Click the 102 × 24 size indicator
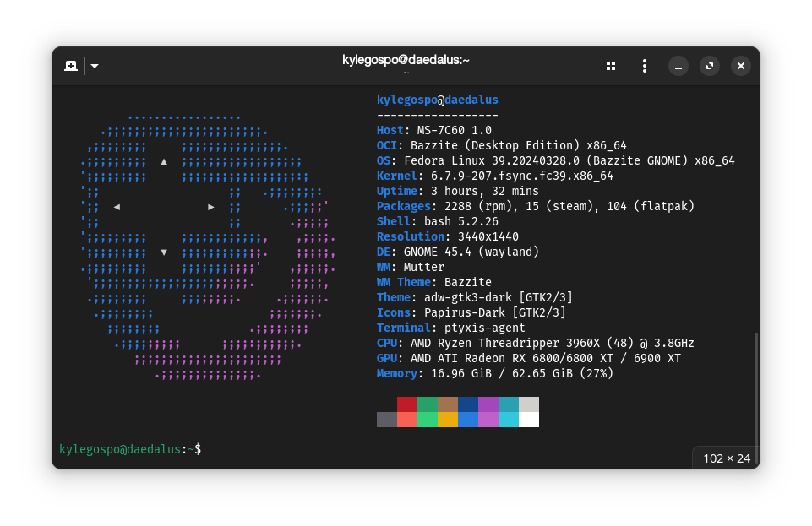The image size is (812, 526). click(x=727, y=458)
